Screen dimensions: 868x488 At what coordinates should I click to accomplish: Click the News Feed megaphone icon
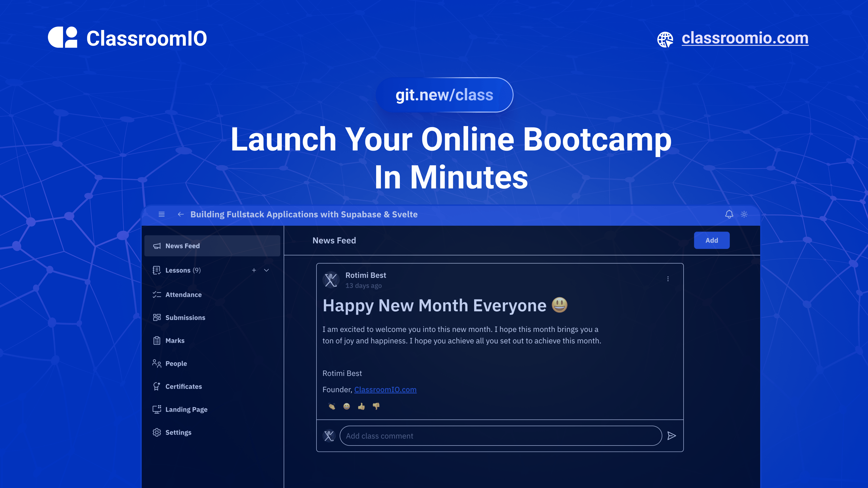(157, 246)
